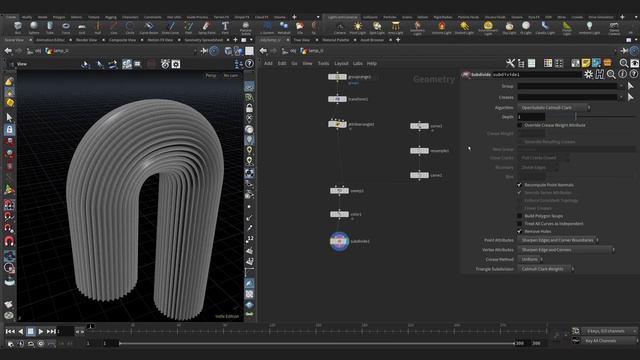This screenshot has width=640, height=360.
Task: Switch to the Material Palette tab
Action: pyautogui.click(x=336, y=40)
